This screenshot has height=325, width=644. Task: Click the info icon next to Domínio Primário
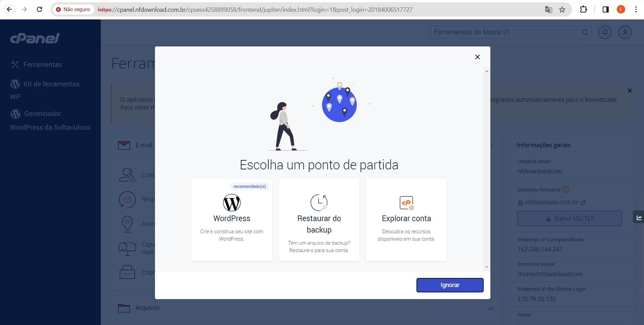565,190
